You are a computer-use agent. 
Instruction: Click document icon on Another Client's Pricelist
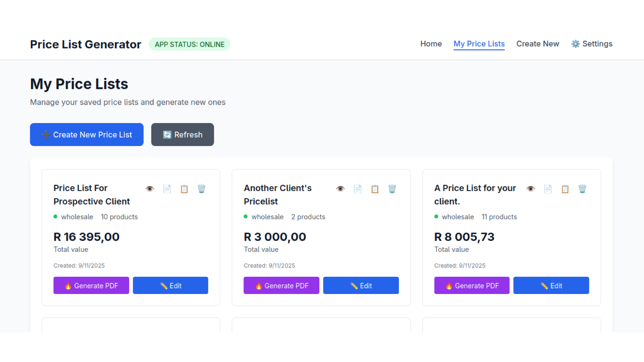coord(358,189)
